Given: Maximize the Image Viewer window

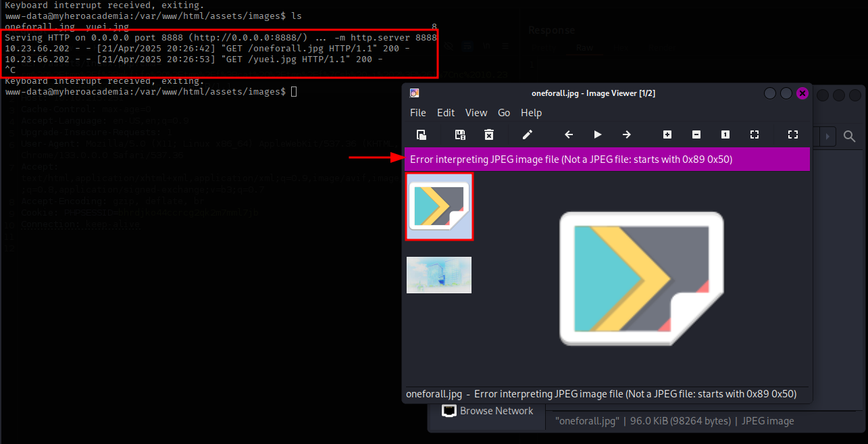Looking at the screenshot, I should [x=786, y=93].
